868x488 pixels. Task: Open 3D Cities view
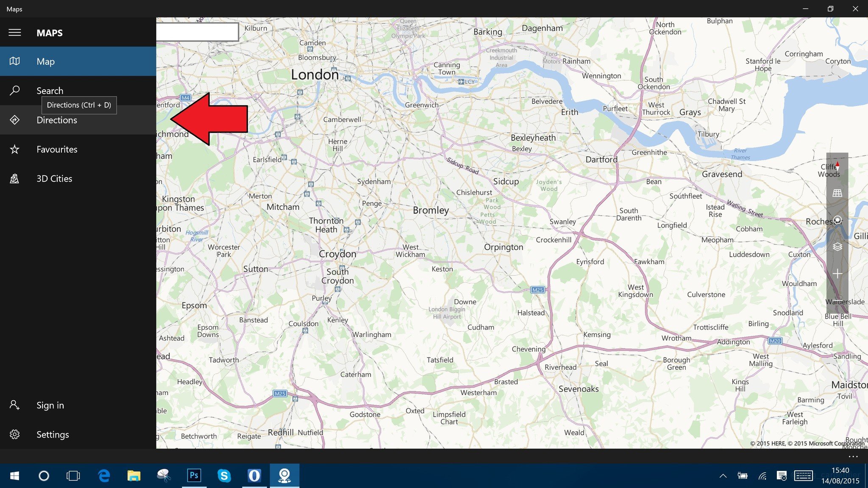tap(54, 179)
